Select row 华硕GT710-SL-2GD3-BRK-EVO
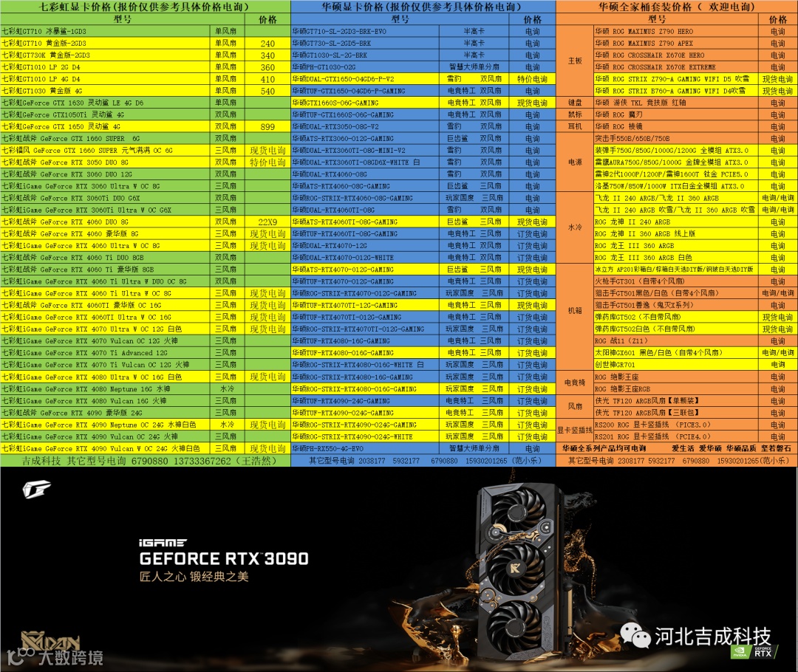 (x=423, y=32)
